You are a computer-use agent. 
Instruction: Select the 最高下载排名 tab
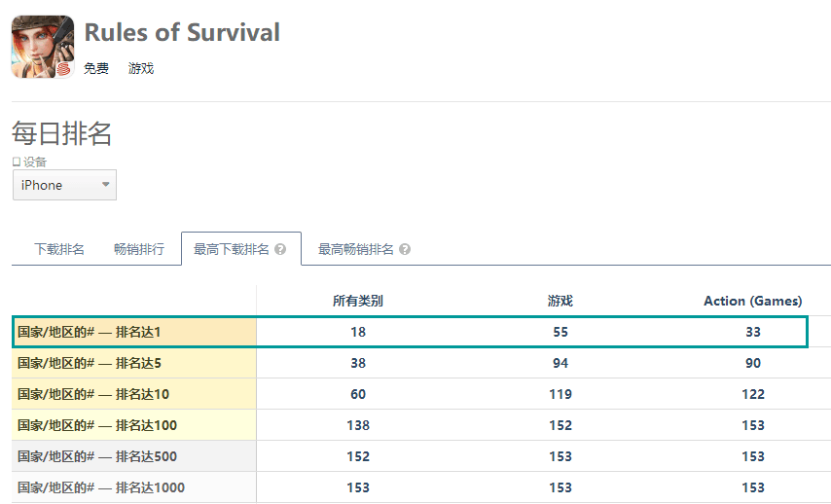click(x=232, y=249)
